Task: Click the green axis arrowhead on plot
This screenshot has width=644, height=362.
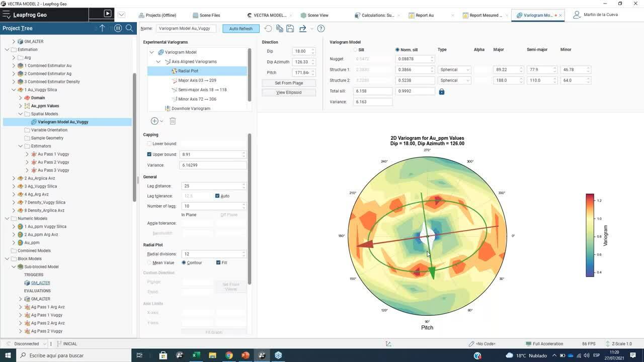Action: 432,273
